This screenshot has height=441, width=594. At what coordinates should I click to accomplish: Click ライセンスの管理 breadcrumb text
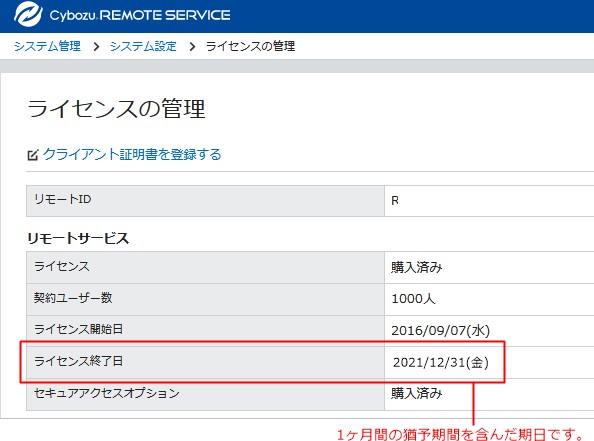(250, 46)
